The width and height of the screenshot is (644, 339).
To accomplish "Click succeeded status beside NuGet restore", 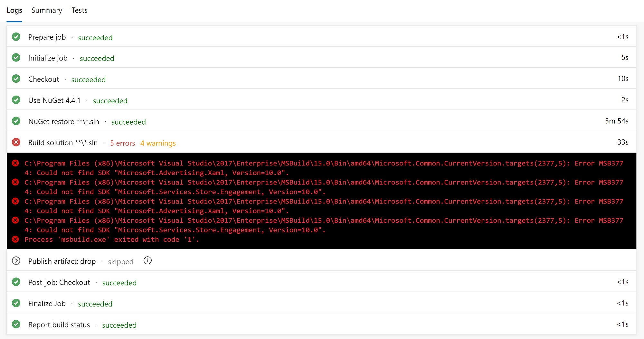I will (x=128, y=122).
